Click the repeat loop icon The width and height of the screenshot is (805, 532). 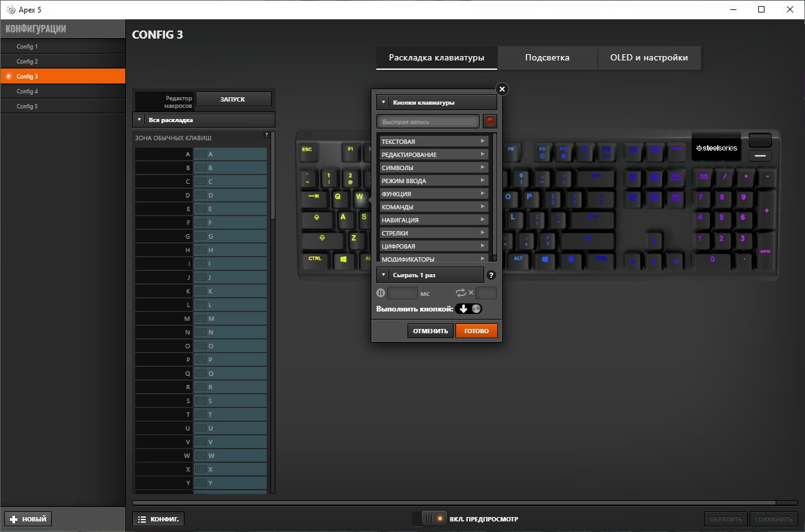pyautogui.click(x=460, y=293)
